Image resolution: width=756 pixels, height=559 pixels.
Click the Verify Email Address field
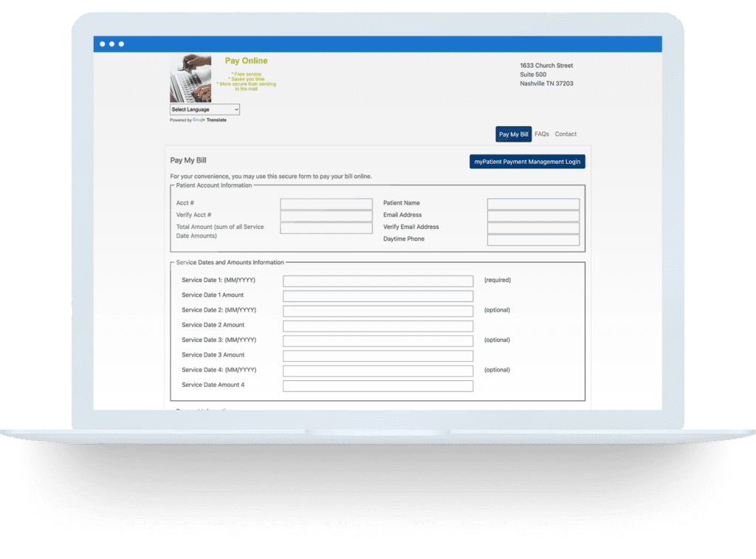(x=533, y=227)
